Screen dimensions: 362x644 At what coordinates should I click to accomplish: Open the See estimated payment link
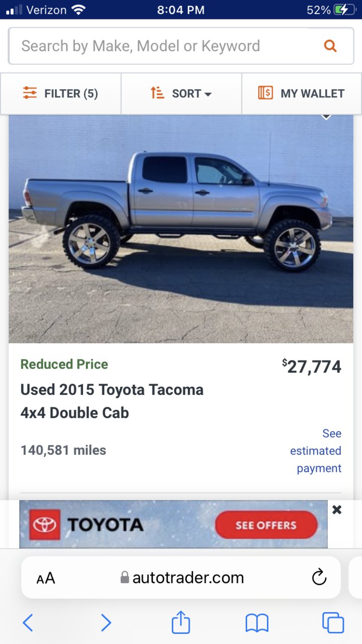pos(316,451)
